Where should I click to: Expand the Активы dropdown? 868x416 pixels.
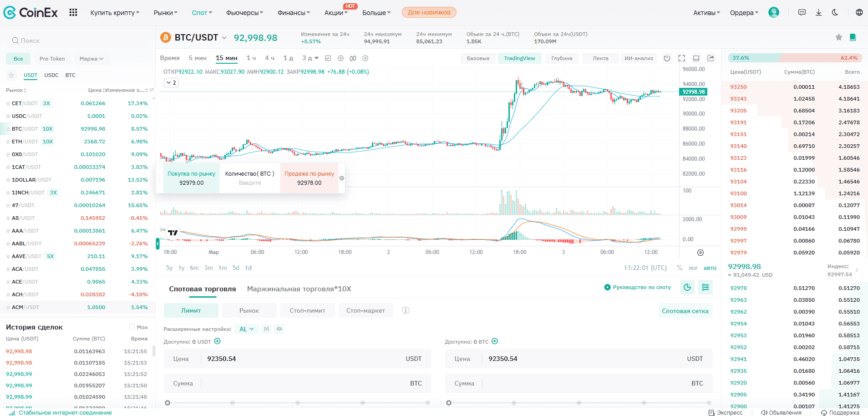point(706,13)
